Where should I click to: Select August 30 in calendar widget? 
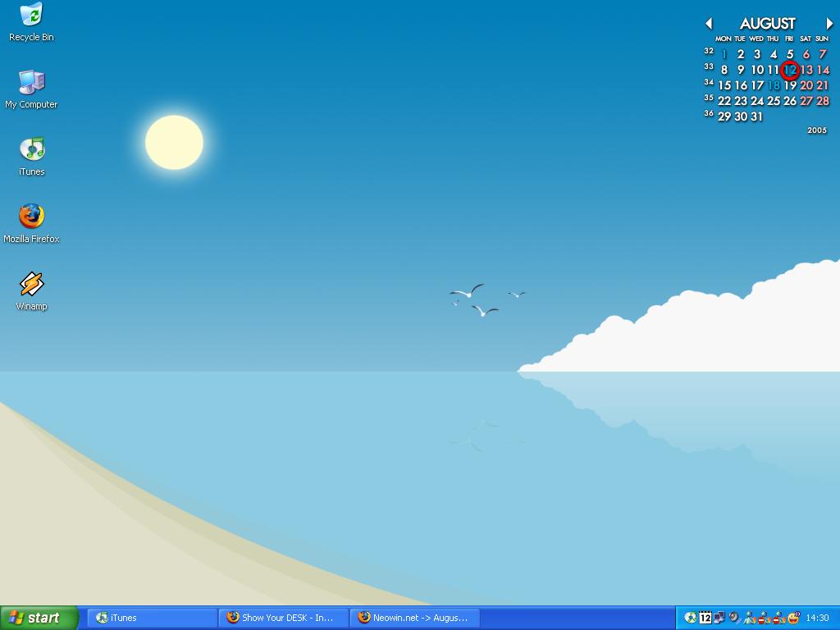coord(741,116)
